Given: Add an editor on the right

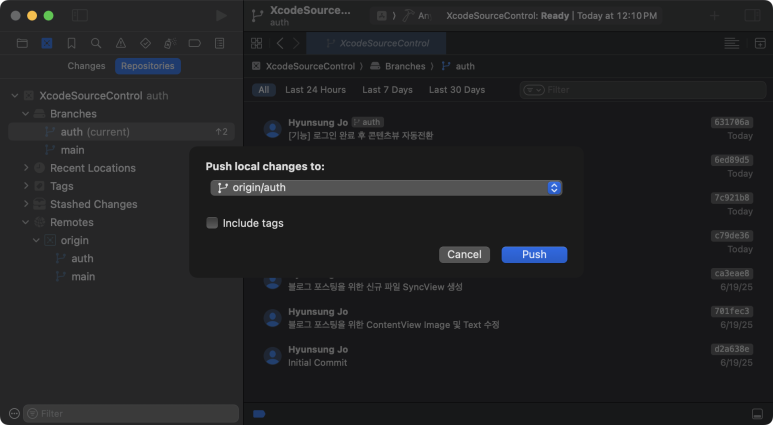Looking at the screenshot, I should pyautogui.click(x=760, y=43).
